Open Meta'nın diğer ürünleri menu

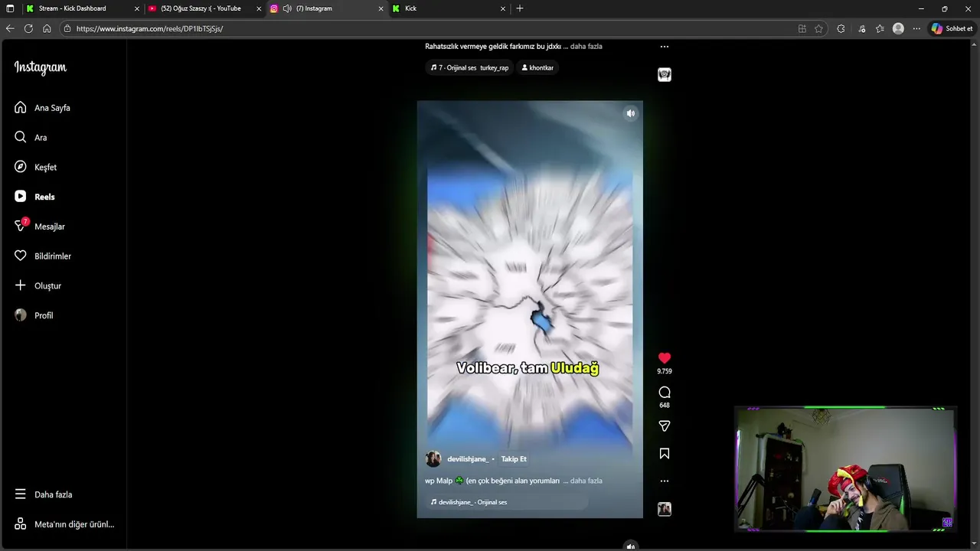point(64,524)
